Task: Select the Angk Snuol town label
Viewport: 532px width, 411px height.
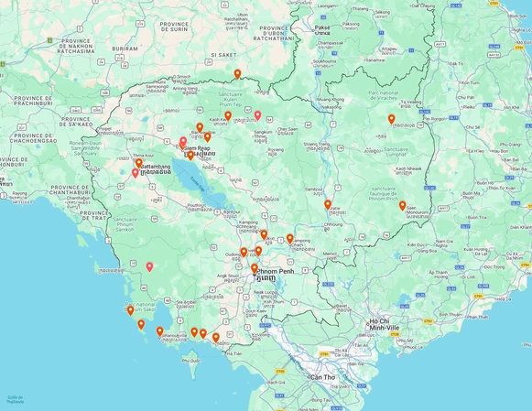Action: click(x=228, y=278)
